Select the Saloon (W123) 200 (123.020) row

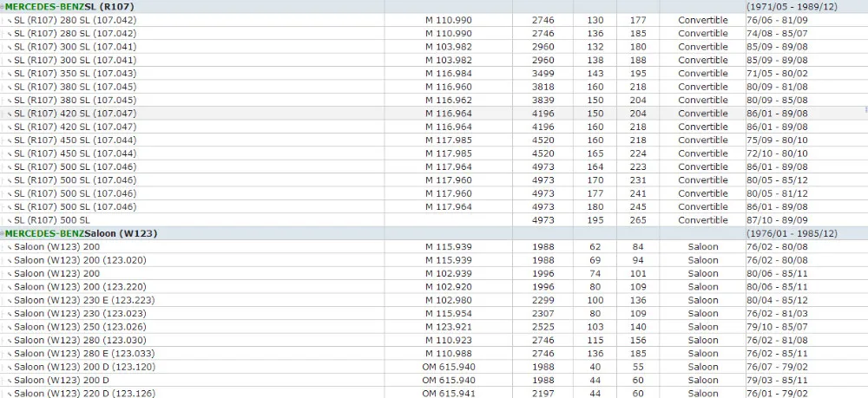coord(434,260)
